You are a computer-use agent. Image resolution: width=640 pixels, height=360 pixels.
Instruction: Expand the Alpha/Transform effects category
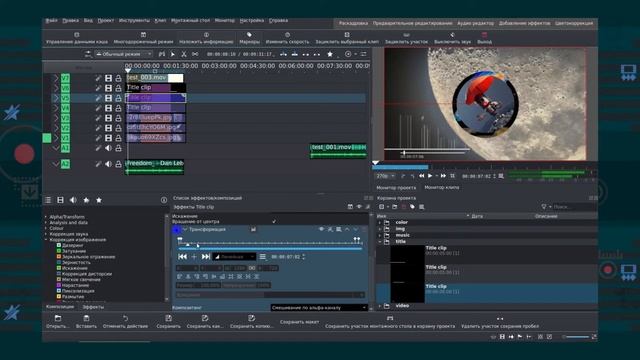(46, 217)
